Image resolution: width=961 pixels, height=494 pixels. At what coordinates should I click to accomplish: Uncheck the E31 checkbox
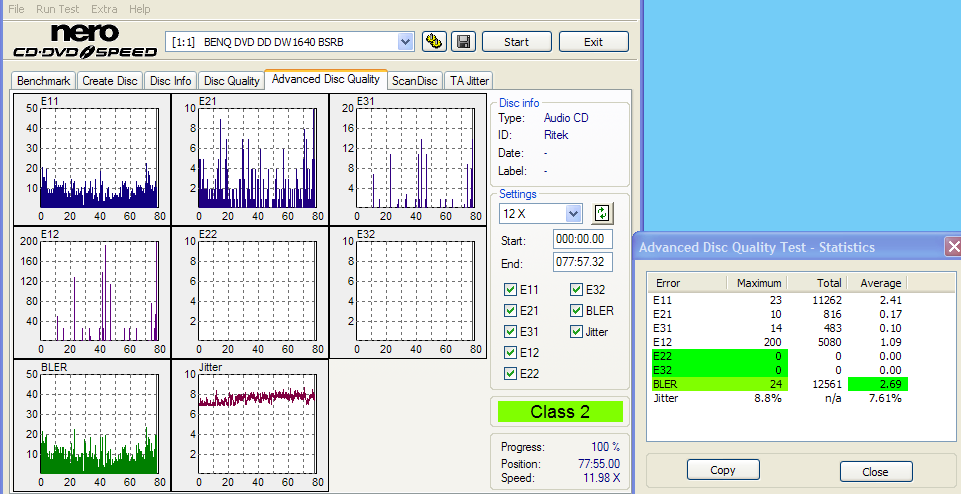510,332
